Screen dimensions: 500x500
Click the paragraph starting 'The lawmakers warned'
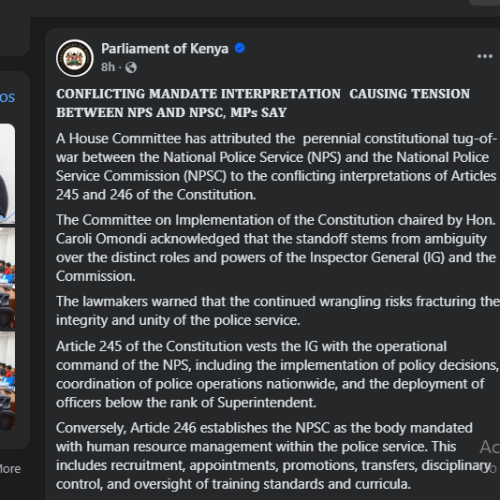[x=278, y=311]
